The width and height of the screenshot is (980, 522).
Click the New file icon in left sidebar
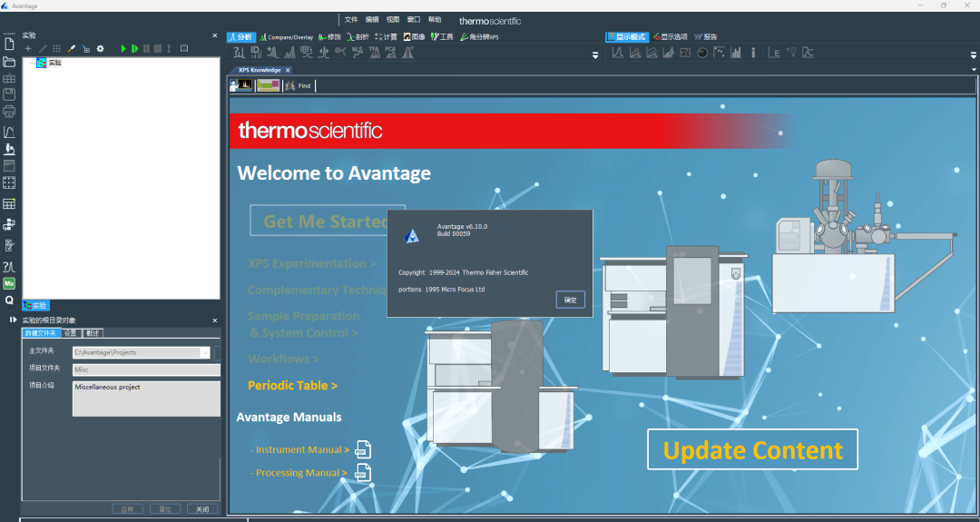pyautogui.click(x=9, y=44)
